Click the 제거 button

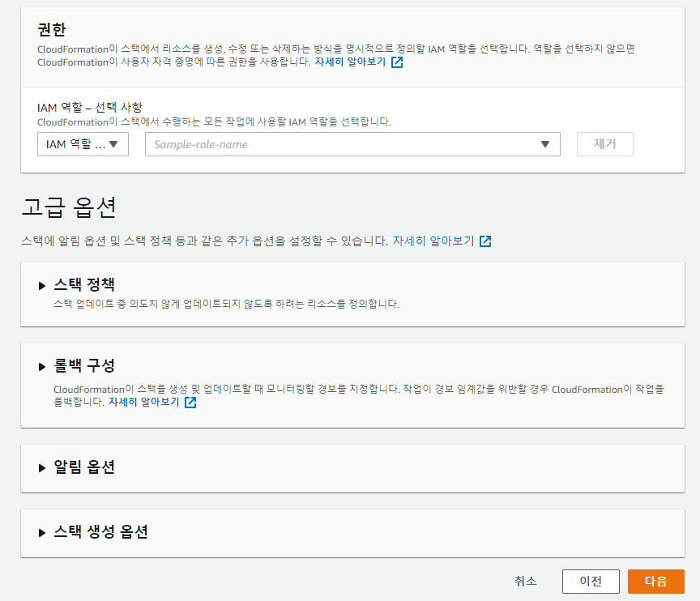[x=605, y=144]
